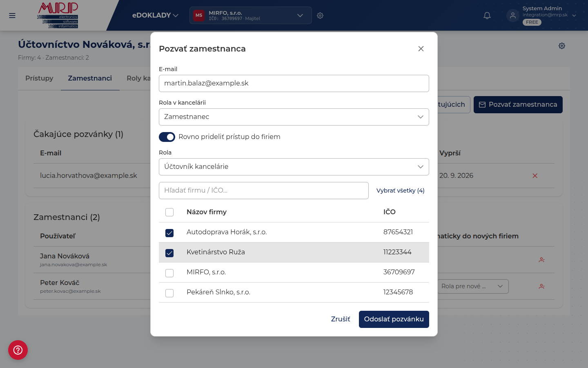Open office settings gear near page title

tap(562, 46)
